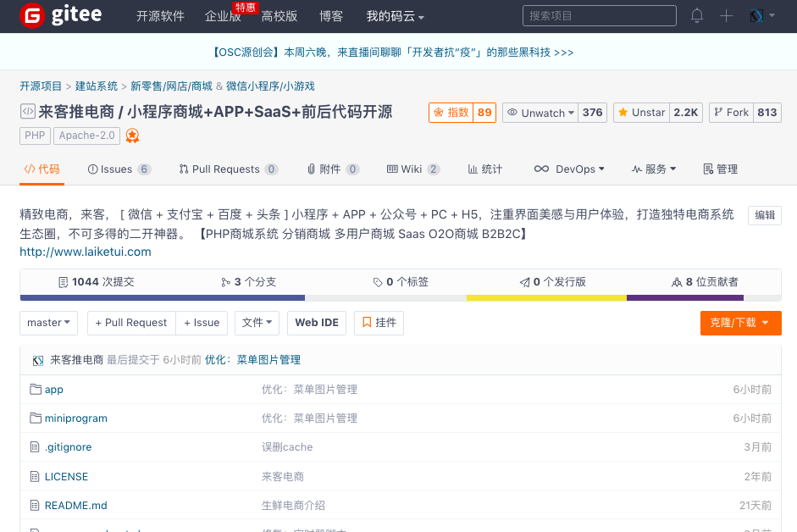Click the yellow language bar segment
This screenshot has height=532, width=797.
click(x=546, y=297)
